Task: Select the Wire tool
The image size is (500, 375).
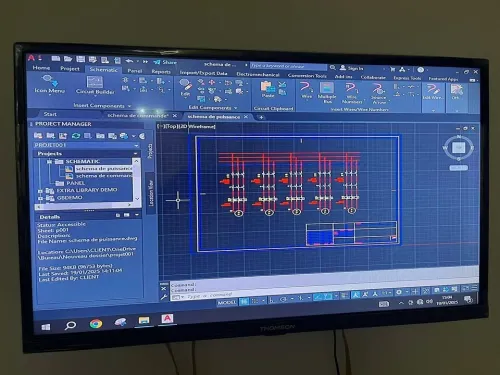Action: 306,90
